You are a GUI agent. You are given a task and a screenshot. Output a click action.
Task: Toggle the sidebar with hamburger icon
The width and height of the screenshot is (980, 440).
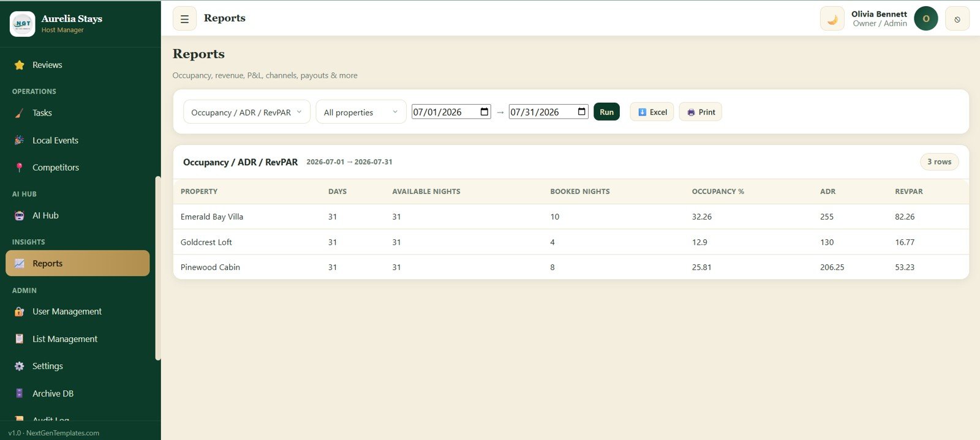[184, 19]
